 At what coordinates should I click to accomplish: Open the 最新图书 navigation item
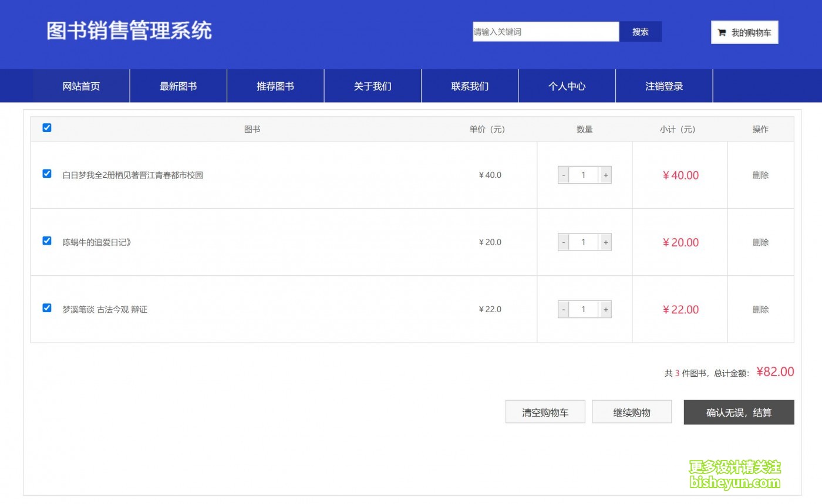(x=178, y=86)
